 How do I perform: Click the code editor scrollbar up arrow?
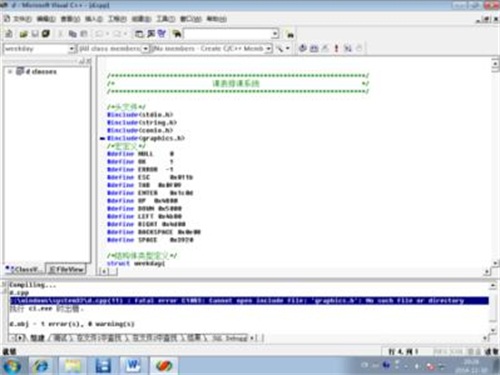pos(495,63)
